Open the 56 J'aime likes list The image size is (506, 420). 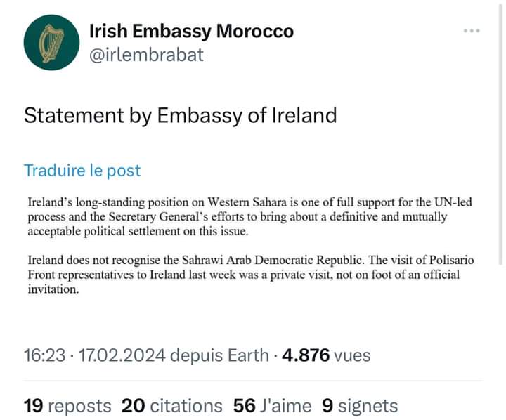click(x=273, y=405)
